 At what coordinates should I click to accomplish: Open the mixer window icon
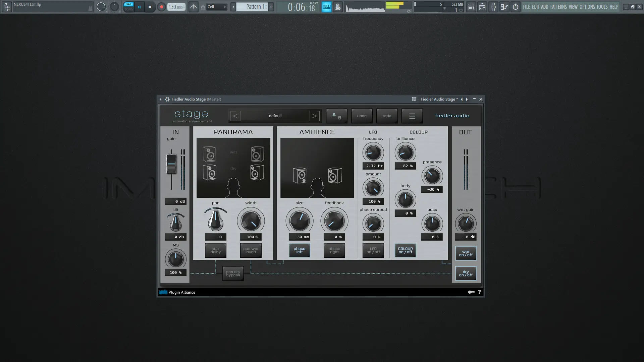[x=493, y=7]
